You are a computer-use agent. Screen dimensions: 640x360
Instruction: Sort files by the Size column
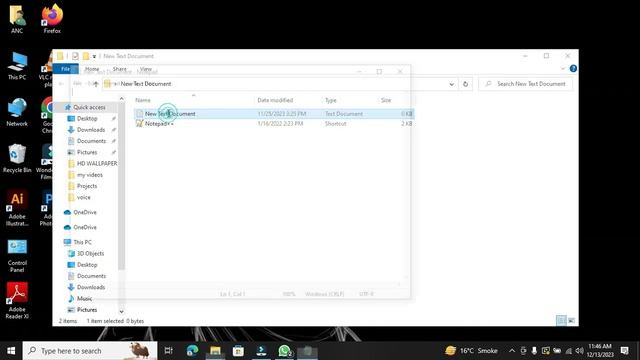[386, 100]
